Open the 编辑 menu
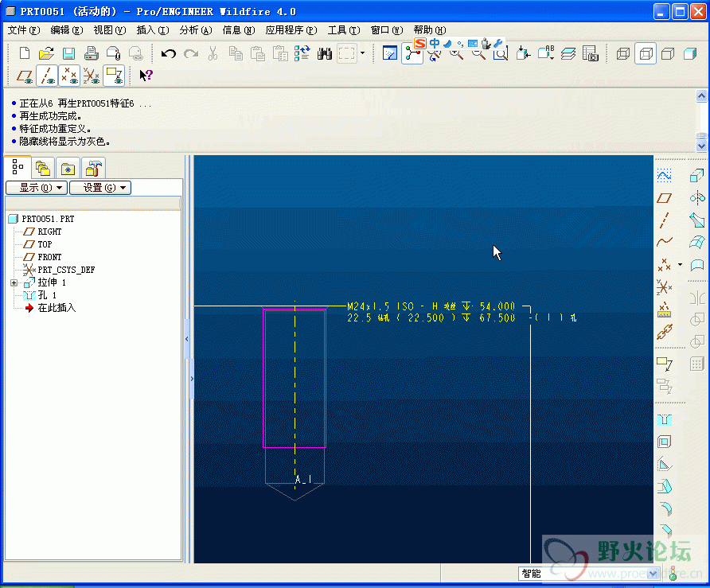Screen dimensions: 710x588 click(67, 30)
